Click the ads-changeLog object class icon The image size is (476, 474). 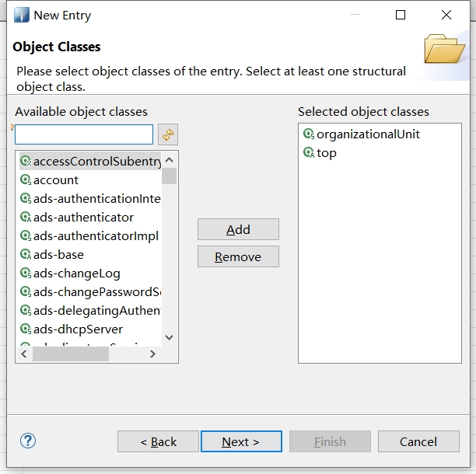(25, 274)
